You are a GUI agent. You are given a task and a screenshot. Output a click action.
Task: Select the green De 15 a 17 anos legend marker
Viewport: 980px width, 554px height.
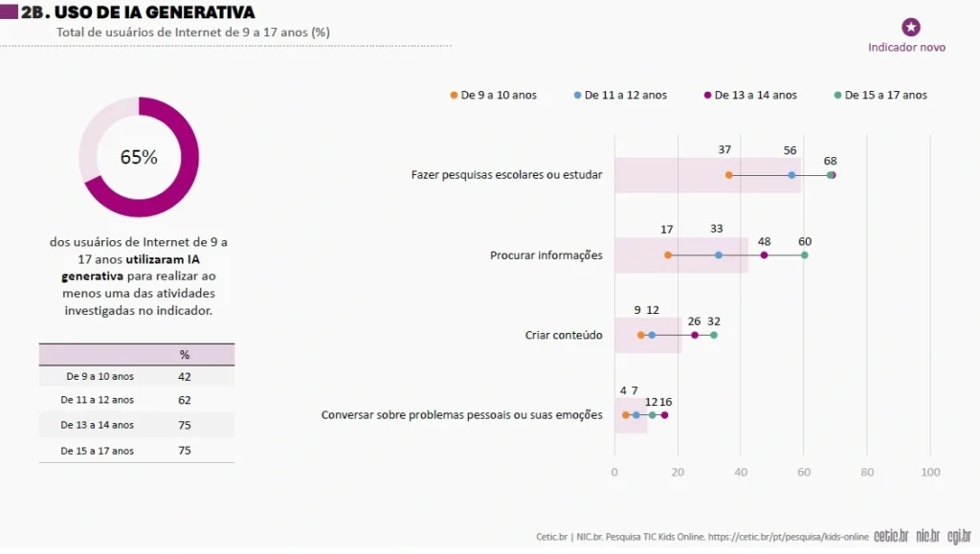(x=837, y=96)
